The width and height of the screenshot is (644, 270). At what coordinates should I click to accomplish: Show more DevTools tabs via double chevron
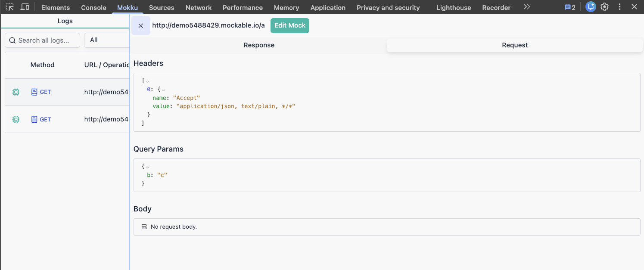(526, 7)
